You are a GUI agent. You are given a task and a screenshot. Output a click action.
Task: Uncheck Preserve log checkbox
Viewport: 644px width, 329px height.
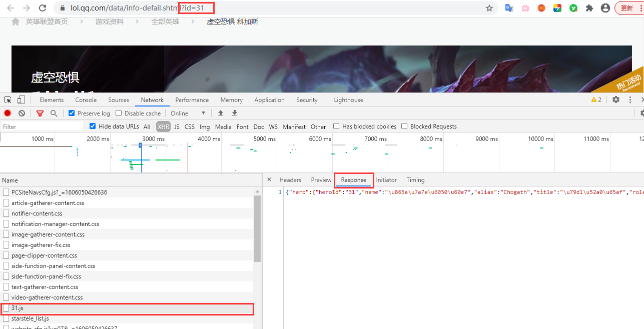tap(72, 113)
